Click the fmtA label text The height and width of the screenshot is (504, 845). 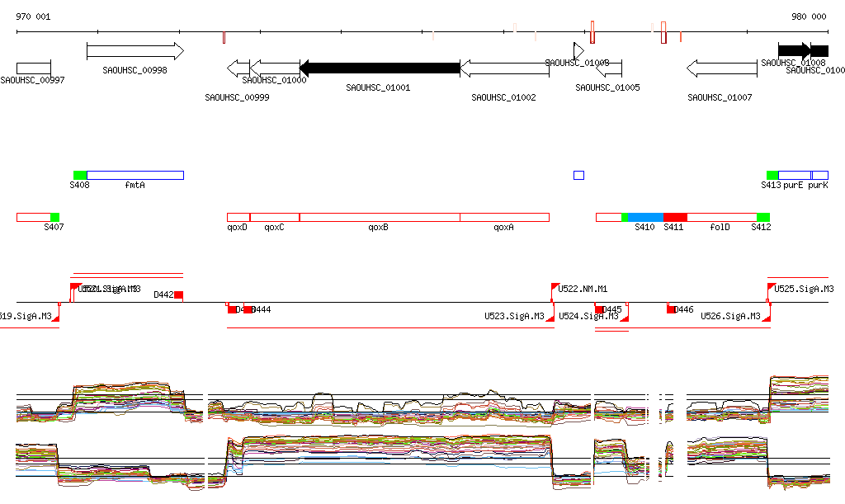(135, 186)
